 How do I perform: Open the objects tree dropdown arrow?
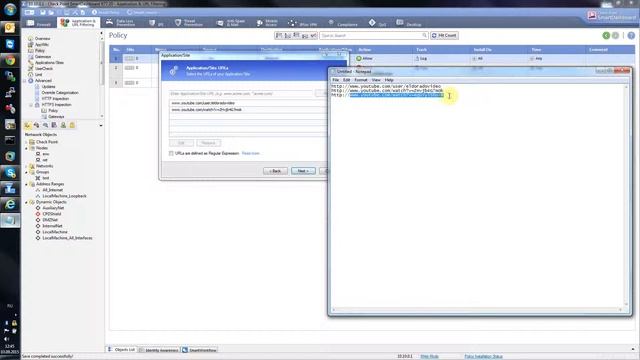coord(101,126)
